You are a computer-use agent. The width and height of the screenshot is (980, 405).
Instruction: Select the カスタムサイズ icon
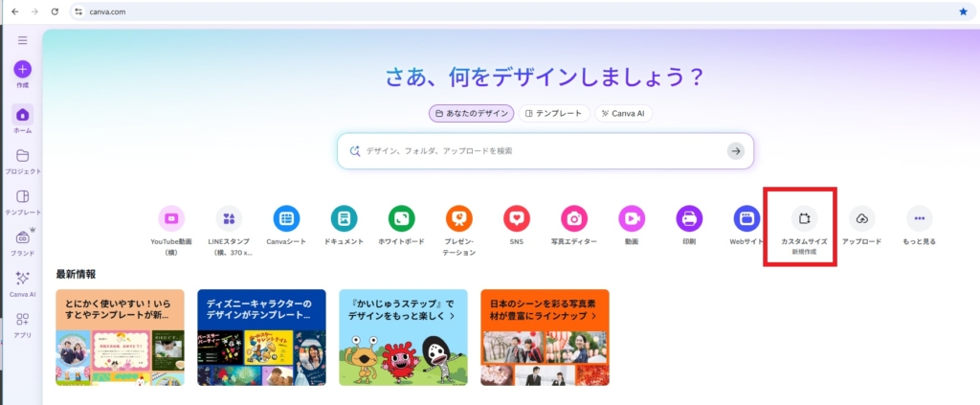click(x=804, y=218)
